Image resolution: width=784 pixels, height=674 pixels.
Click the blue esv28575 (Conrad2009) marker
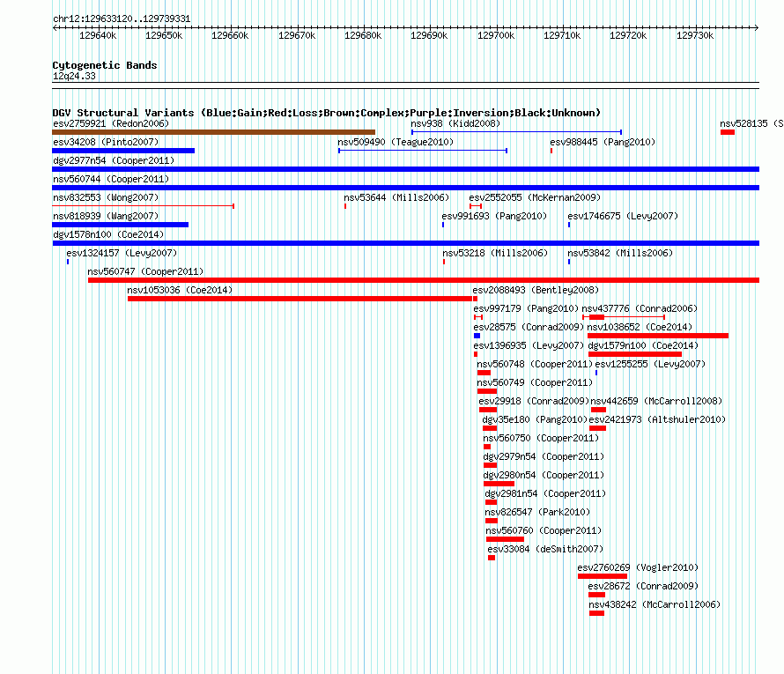pyautogui.click(x=477, y=336)
